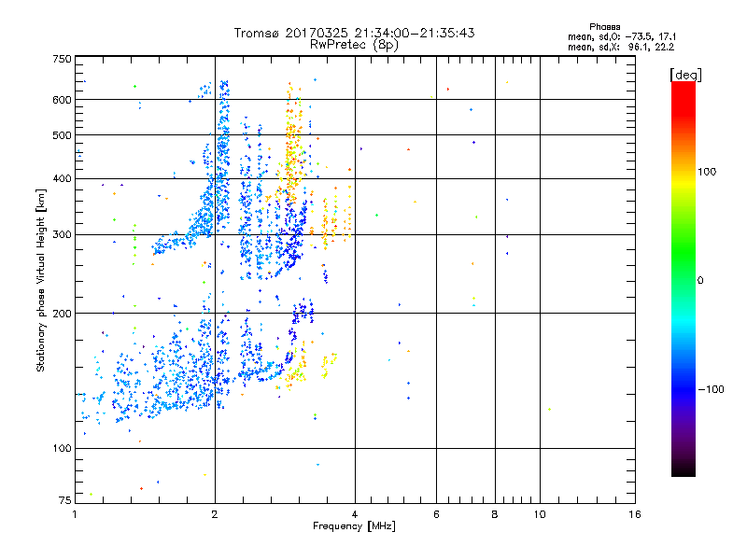
Task: Click the '300' y-axis tick label
Action: coord(63,234)
